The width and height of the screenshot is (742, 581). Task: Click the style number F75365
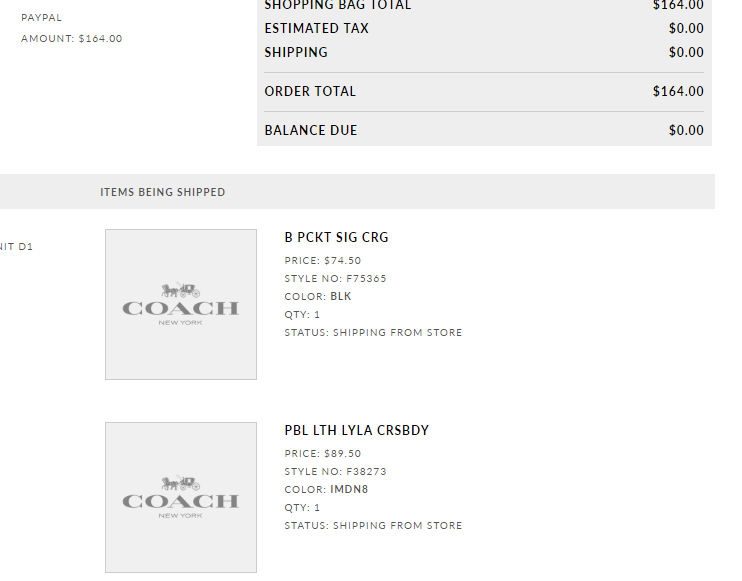click(x=366, y=278)
